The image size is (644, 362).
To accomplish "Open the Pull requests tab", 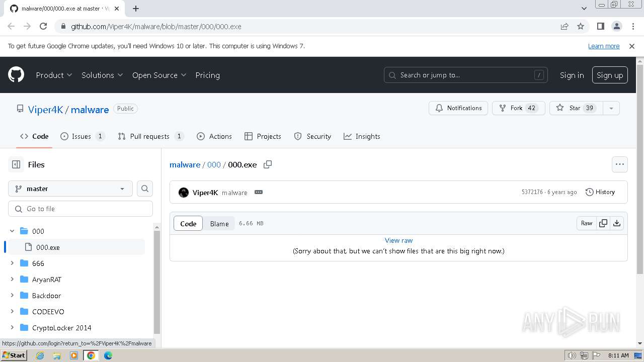I will pos(151,136).
